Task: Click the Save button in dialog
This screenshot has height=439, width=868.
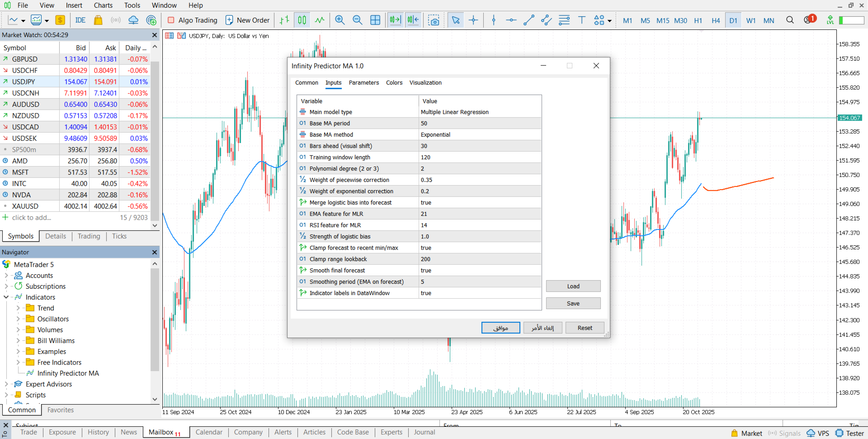Action: click(573, 303)
